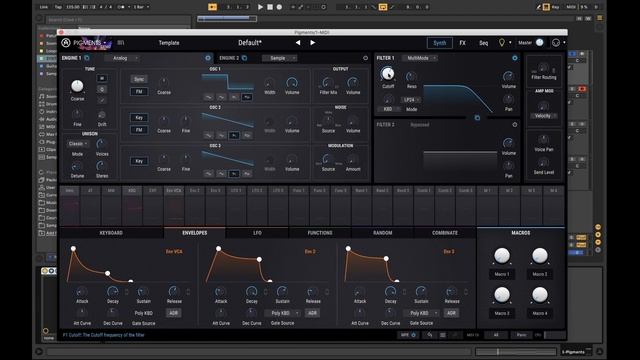640x360 pixels.
Task: Click Ableton record button in transport
Action: click(x=279, y=7)
